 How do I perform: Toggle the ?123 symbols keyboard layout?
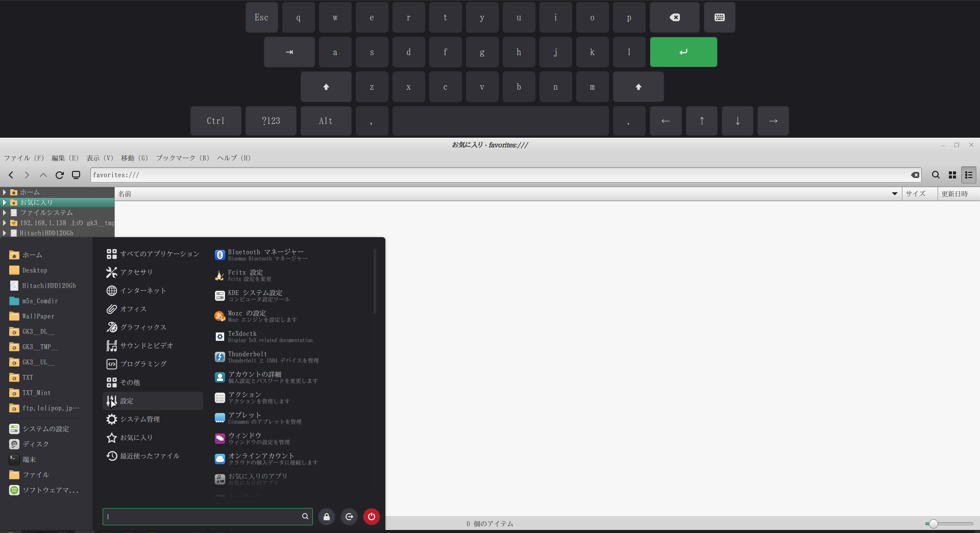click(271, 121)
